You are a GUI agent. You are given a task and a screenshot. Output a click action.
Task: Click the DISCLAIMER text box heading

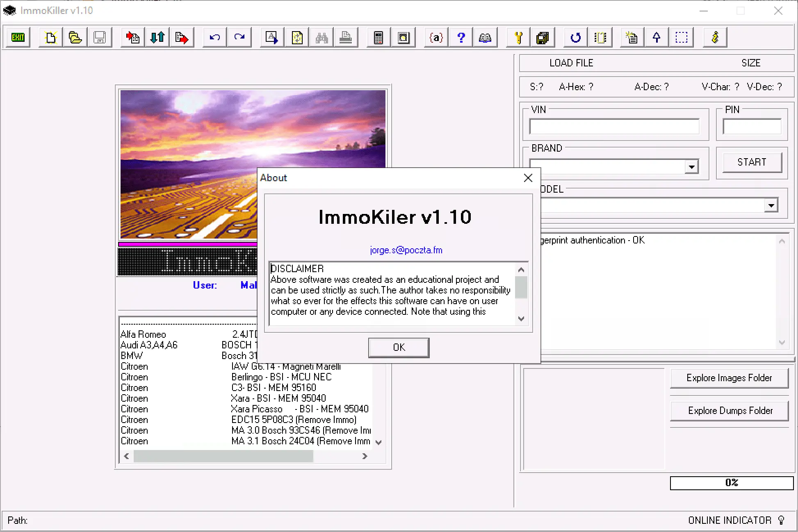tap(297, 269)
